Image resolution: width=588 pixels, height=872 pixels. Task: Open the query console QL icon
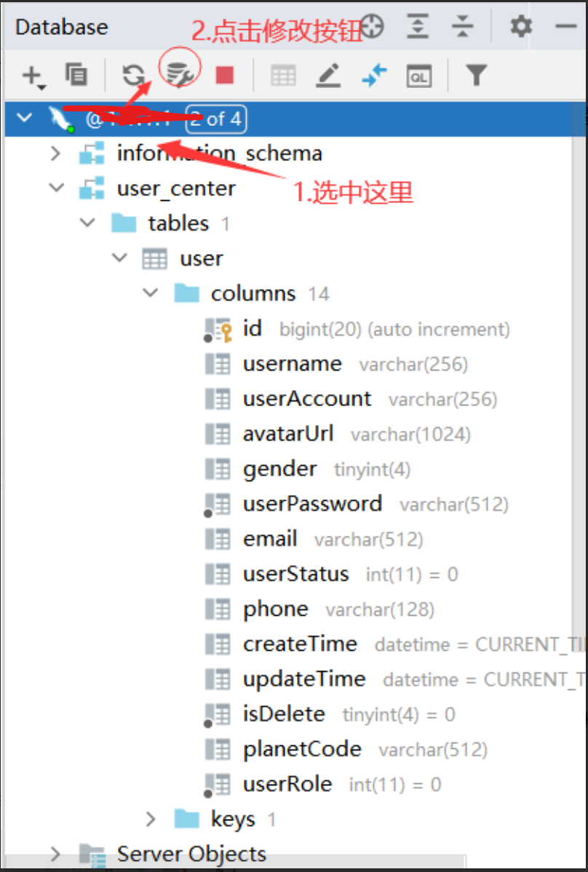coord(419,75)
